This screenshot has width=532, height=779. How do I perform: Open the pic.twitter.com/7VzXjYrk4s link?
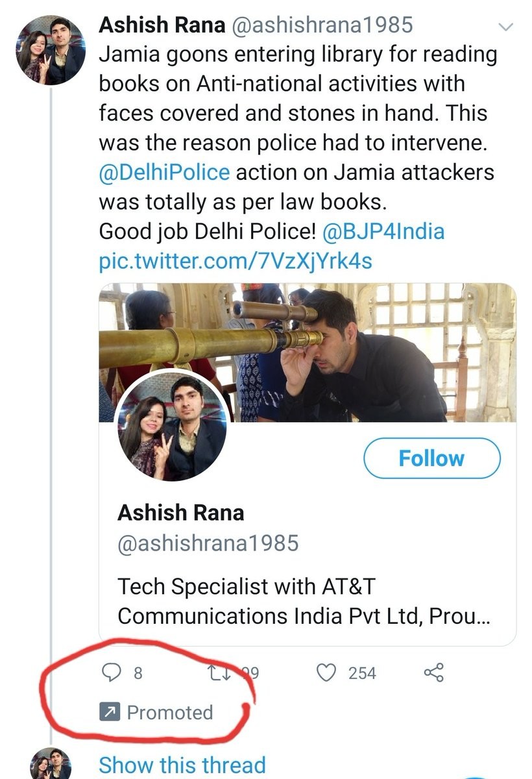[235, 261]
